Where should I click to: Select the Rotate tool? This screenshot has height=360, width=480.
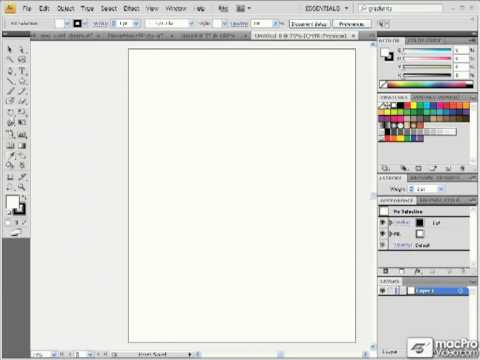(10, 112)
